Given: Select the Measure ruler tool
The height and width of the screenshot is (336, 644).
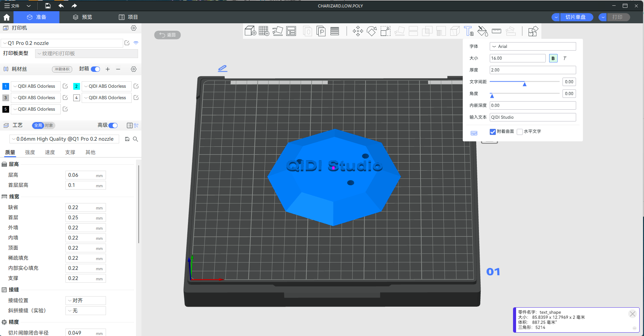Looking at the screenshot, I should (497, 31).
